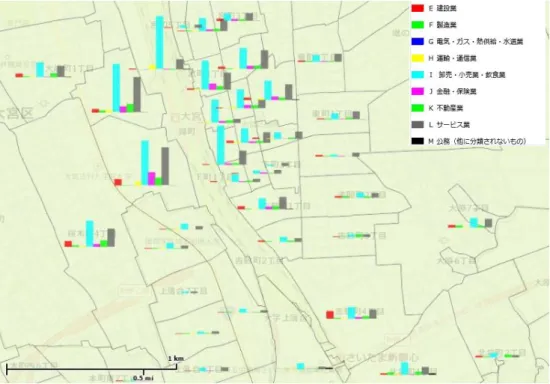The width and height of the screenshot is (550, 384).
Task: Click the '1 km' scale bar label
Action: (176, 358)
